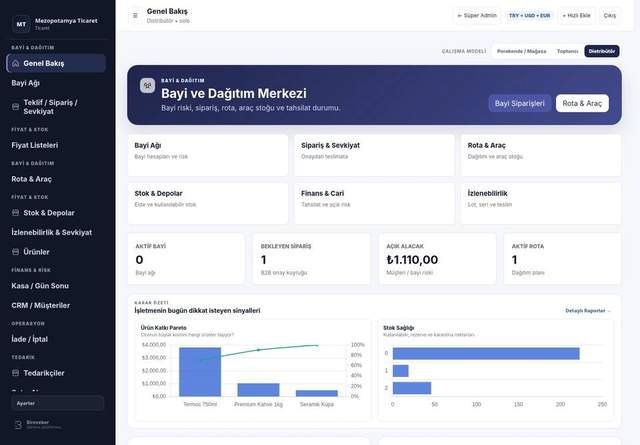Switch working model to Toptancı
640x445 pixels.
(567, 51)
